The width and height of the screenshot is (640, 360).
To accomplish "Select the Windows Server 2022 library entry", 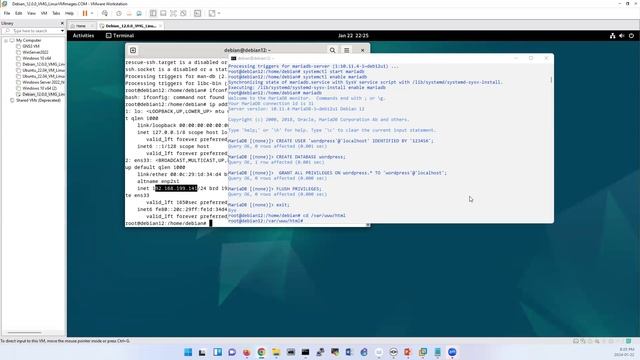I will pos(43,82).
